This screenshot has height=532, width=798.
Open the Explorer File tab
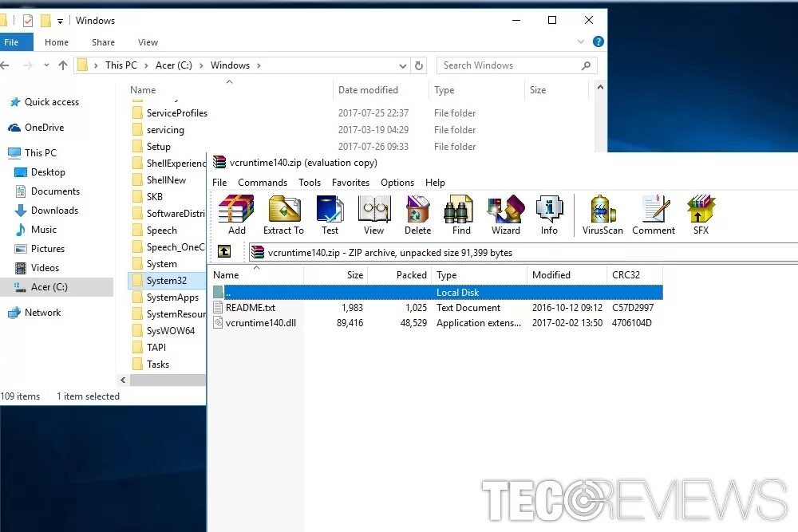(14, 42)
